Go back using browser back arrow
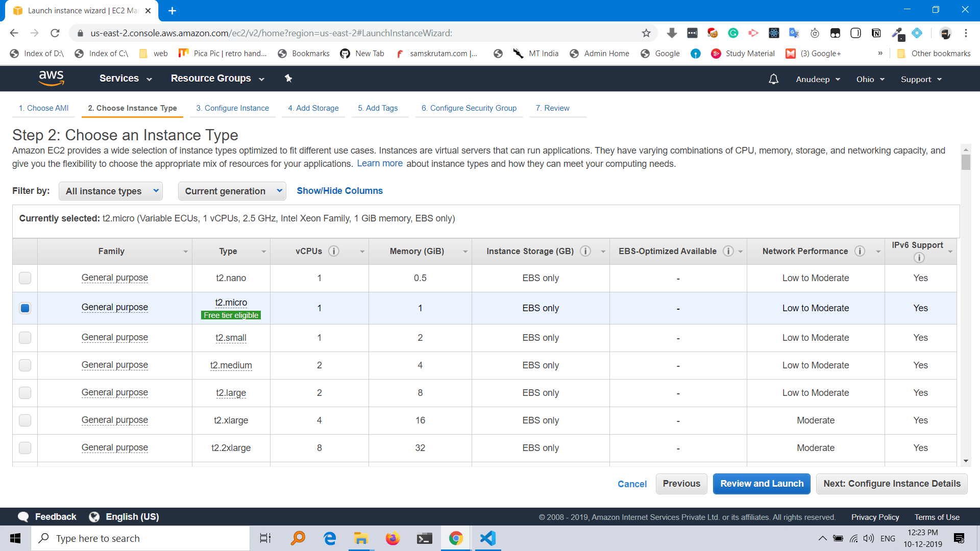Image resolution: width=980 pixels, height=551 pixels. tap(14, 33)
